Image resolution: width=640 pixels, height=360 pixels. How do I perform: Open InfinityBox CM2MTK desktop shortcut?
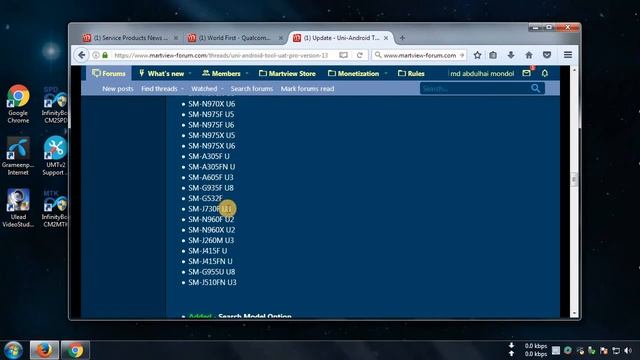pos(55,209)
